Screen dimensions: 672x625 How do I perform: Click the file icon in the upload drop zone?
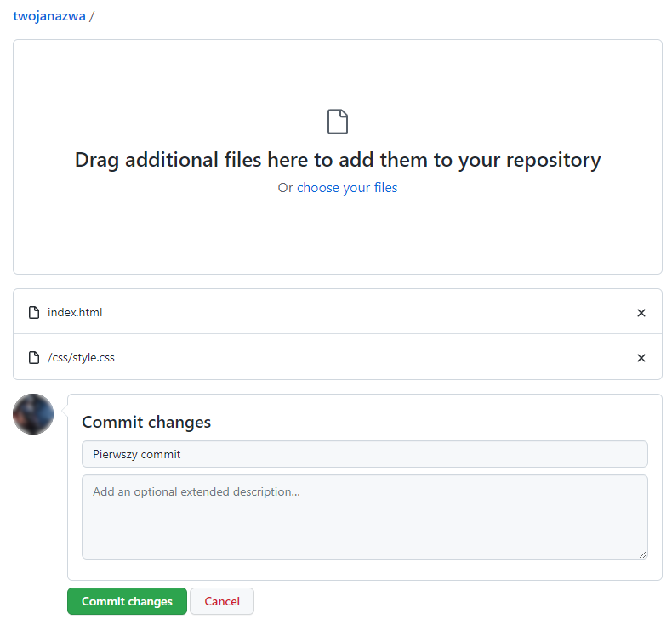(x=338, y=122)
